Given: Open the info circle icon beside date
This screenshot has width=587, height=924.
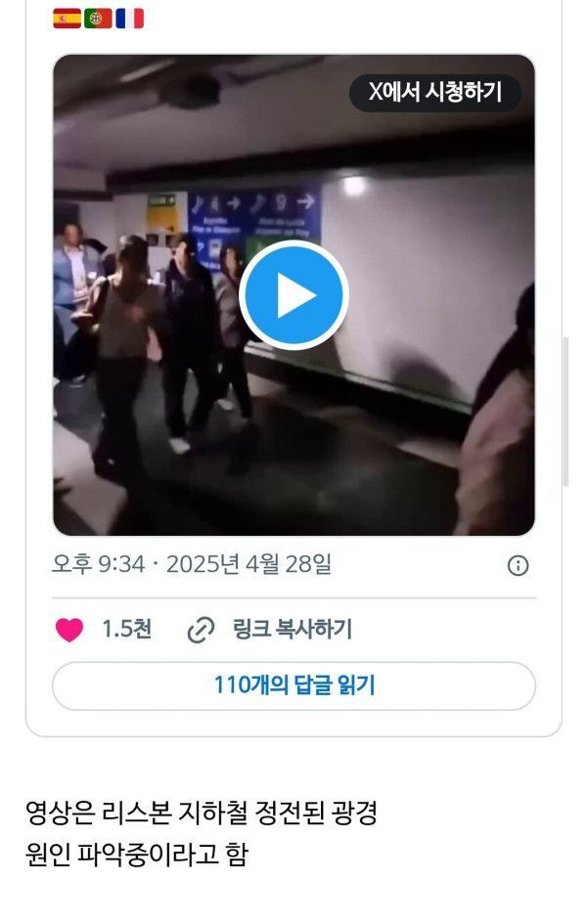Looking at the screenshot, I should click(518, 566).
